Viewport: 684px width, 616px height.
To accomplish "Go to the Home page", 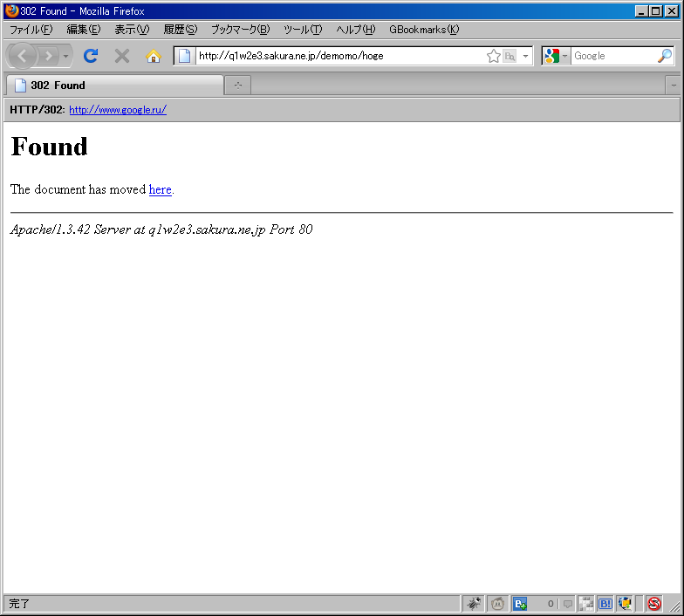I will [x=154, y=56].
